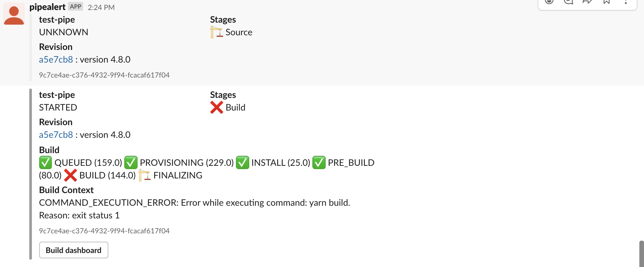Screen dimensions: 644x267
Task: Open commit a5e7cb8 in the STARTED message
Action: (x=55, y=134)
